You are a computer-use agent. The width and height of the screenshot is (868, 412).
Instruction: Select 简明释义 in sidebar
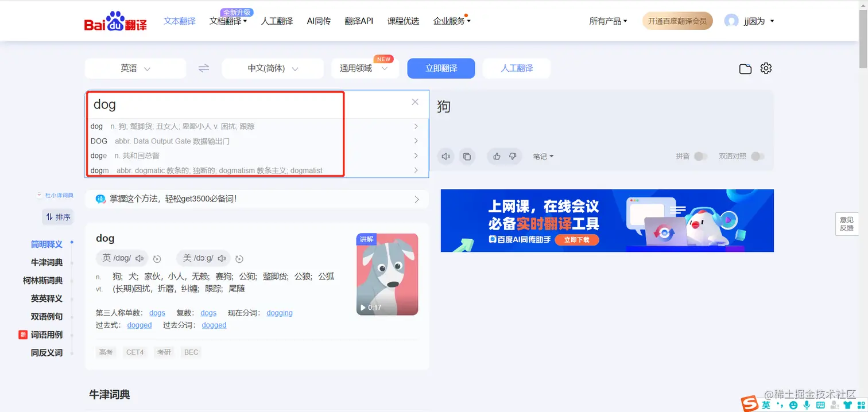point(46,244)
